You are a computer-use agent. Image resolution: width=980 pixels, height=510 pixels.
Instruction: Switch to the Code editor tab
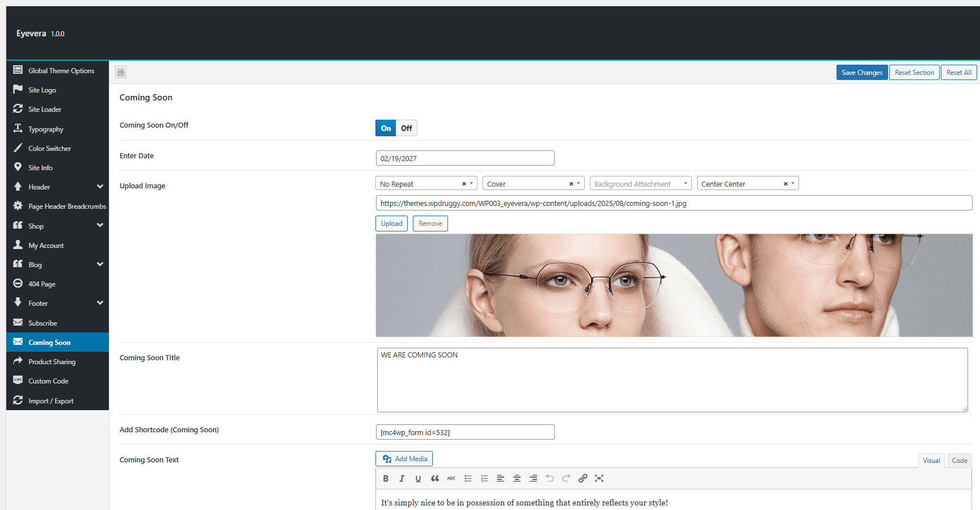pos(960,461)
